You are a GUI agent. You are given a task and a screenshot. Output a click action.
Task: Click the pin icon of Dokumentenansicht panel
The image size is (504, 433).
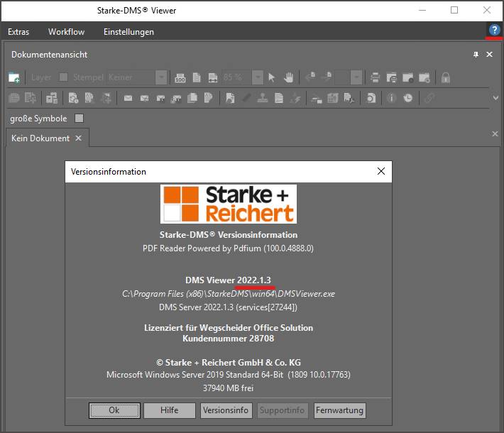[x=476, y=55]
